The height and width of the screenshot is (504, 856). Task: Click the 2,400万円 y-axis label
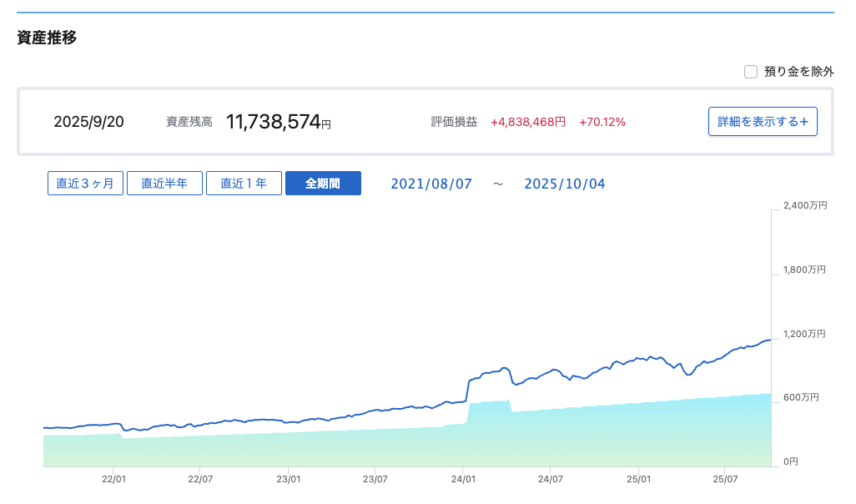[x=804, y=205]
